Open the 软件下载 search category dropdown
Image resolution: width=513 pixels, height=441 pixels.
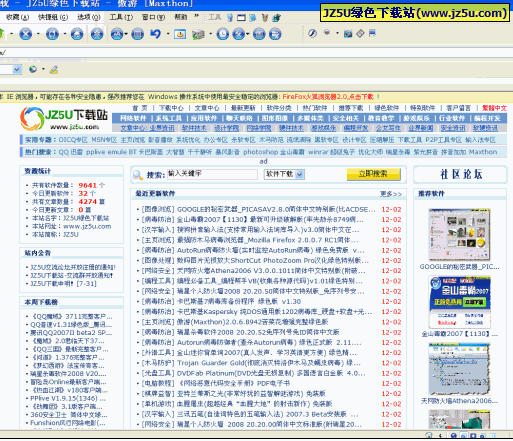pos(300,174)
